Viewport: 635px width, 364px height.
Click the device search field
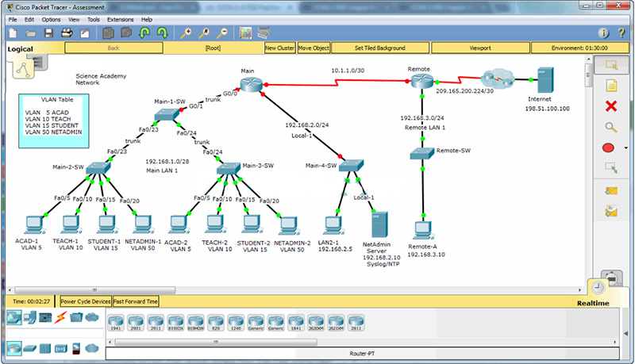[55, 333]
